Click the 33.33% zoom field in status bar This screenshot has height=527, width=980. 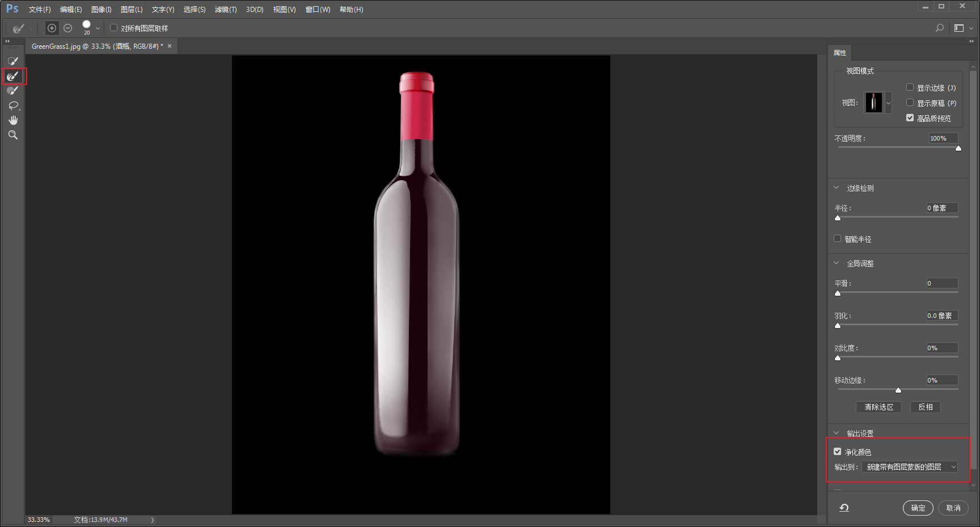pos(39,520)
